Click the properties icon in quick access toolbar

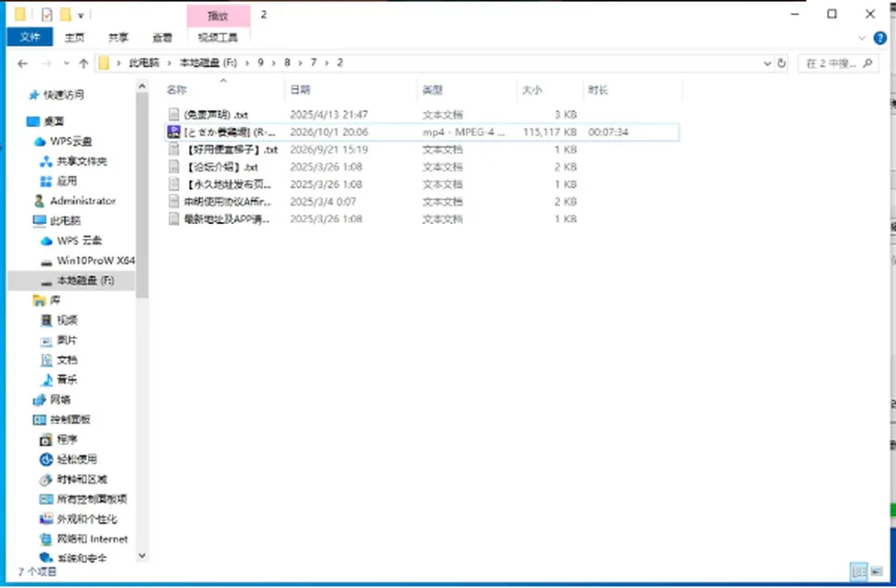47,14
